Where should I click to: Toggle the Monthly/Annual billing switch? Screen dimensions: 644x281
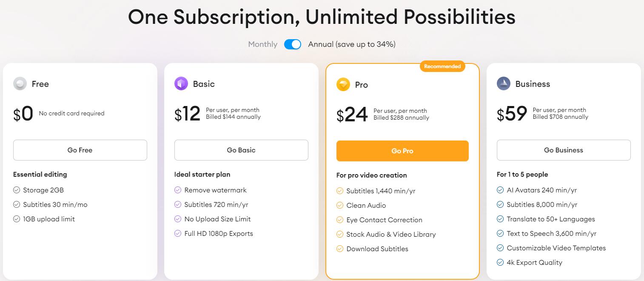point(293,44)
